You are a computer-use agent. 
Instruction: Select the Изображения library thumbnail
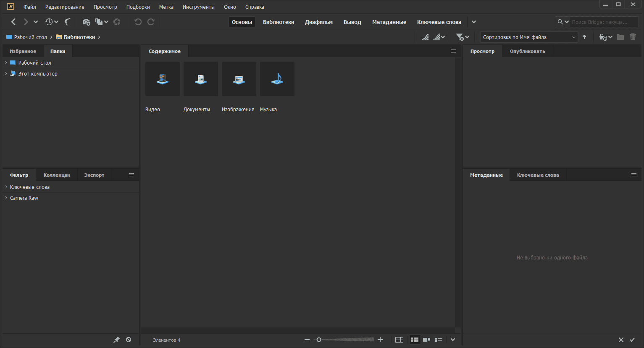[239, 79]
